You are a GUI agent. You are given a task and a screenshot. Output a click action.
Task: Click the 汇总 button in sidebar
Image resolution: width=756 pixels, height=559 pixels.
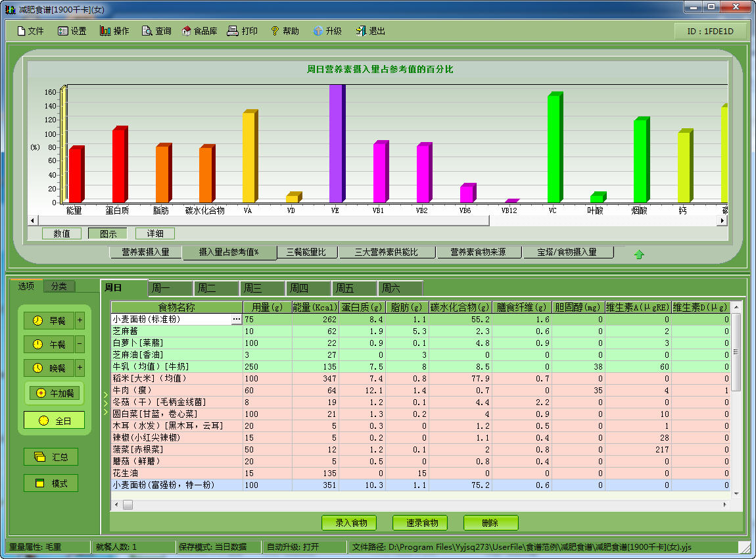point(51,456)
